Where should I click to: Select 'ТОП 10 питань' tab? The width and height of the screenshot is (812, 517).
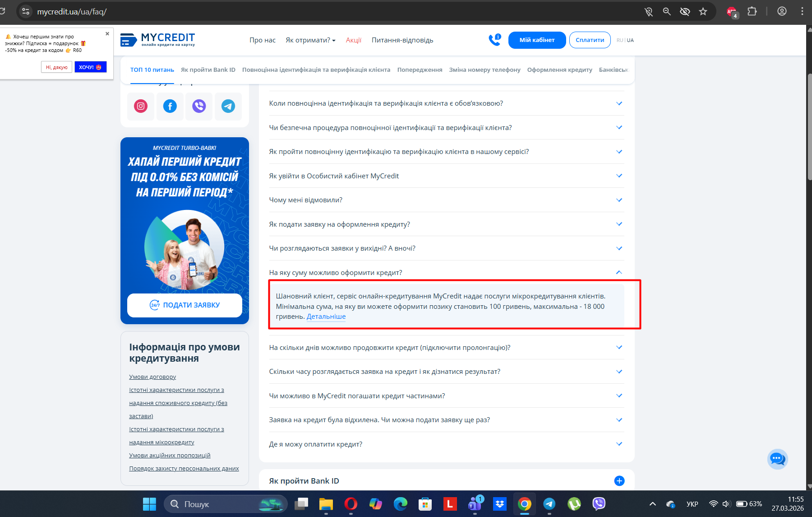152,70
